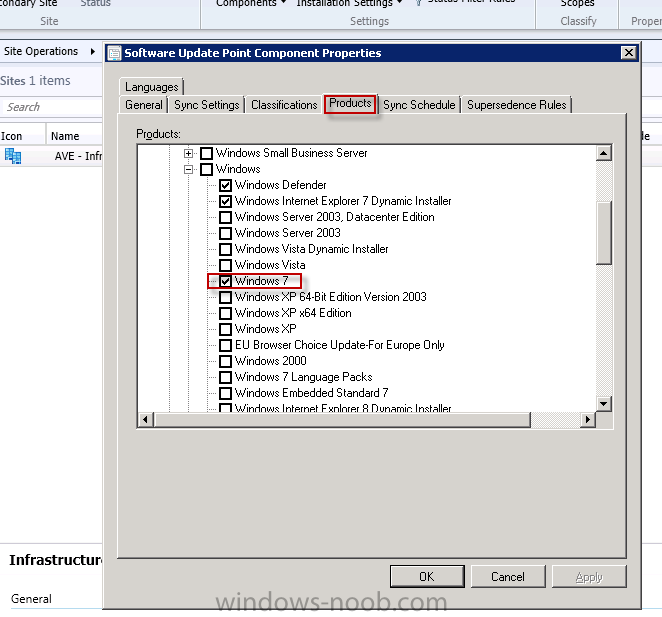Check Windows Vista Dynamic Installer
The image size is (662, 617).
[x=225, y=249]
